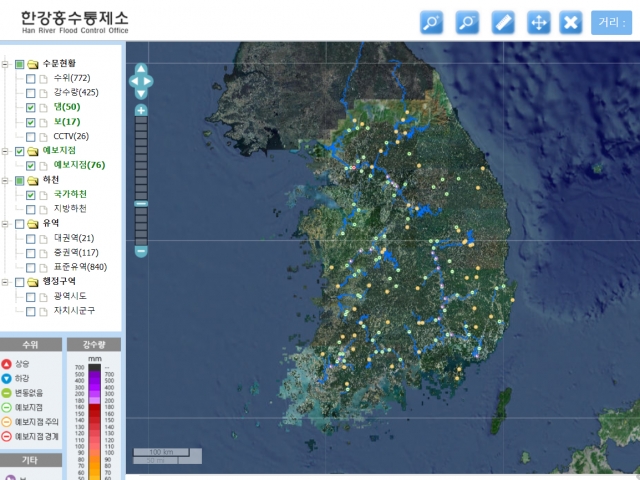
Task: Click the 예보지점 경계 red legend icon
Action: 7,436
